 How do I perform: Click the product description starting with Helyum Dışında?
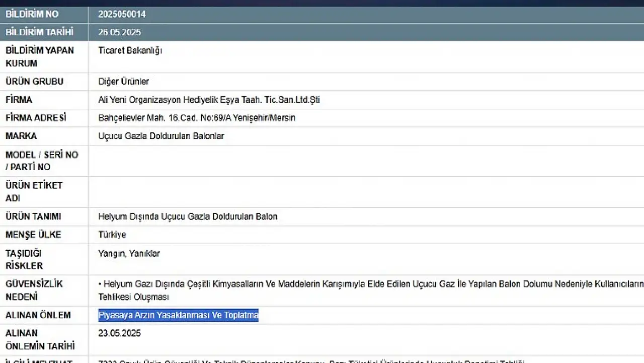click(188, 216)
